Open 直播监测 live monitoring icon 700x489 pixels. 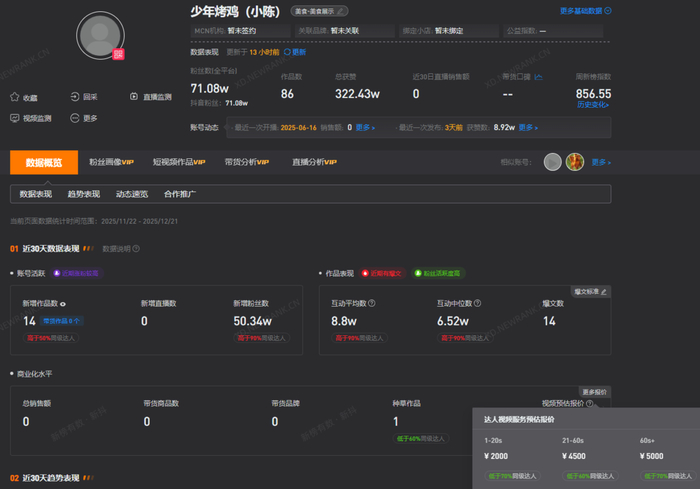coord(134,96)
